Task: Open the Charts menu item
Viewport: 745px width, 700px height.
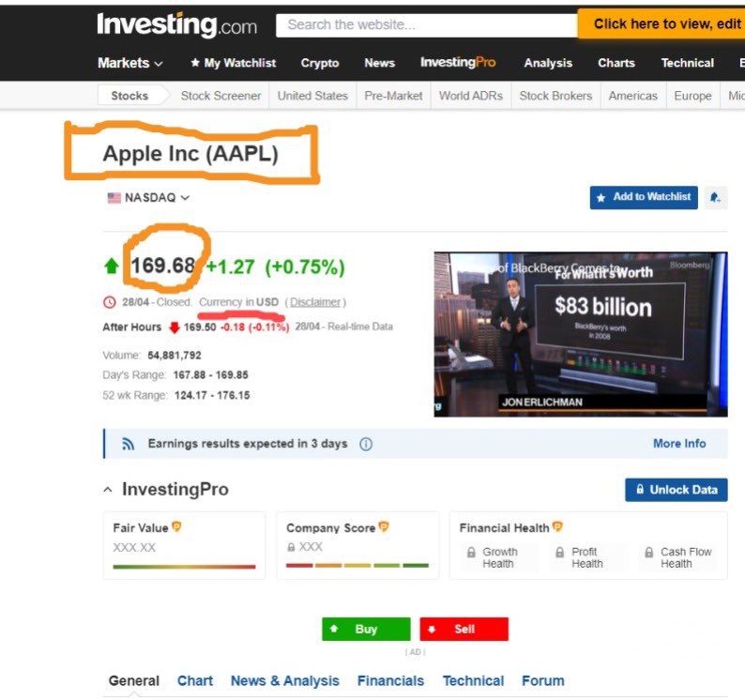Action: [x=616, y=63]
